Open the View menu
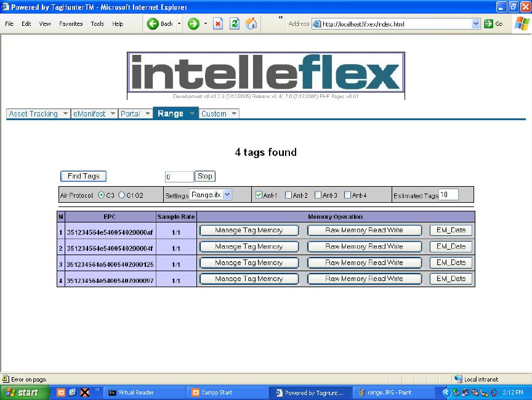 pos(45,24)
